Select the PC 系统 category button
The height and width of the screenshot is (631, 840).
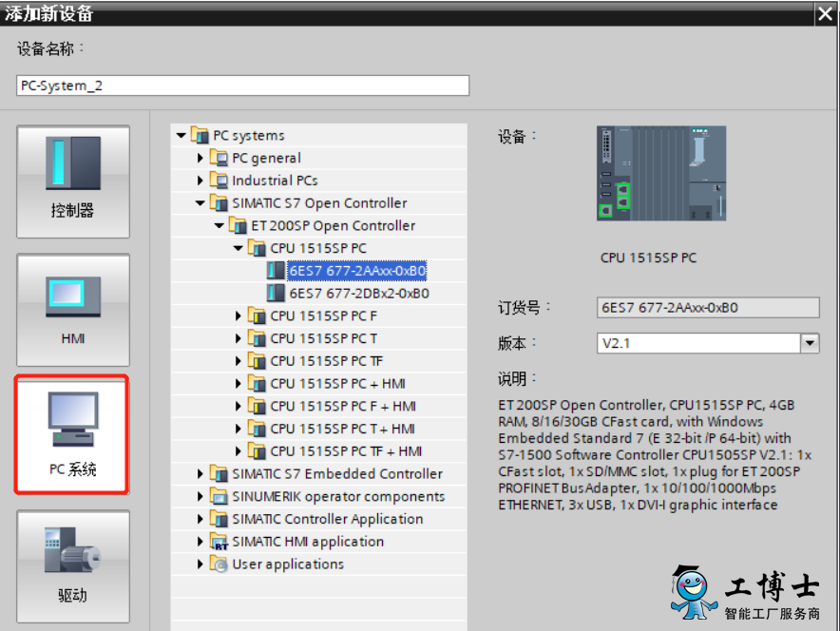(x=72, y=434)
